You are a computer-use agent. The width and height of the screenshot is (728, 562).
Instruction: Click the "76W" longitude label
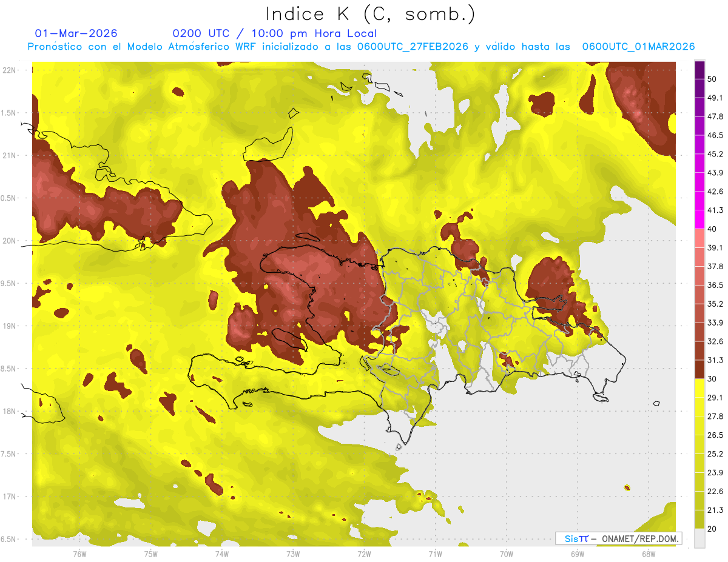click(79, 554)
